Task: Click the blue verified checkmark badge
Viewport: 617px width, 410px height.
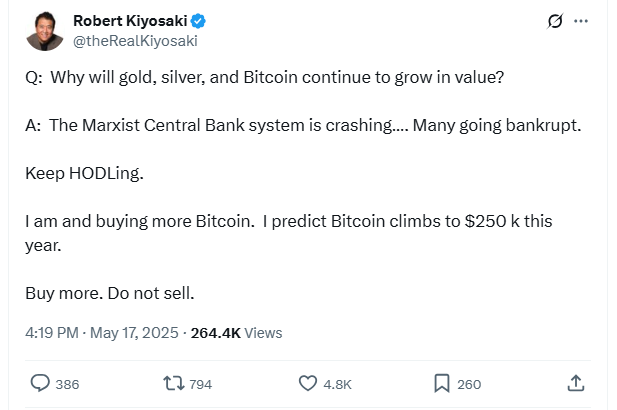Action: coord(199,21)
